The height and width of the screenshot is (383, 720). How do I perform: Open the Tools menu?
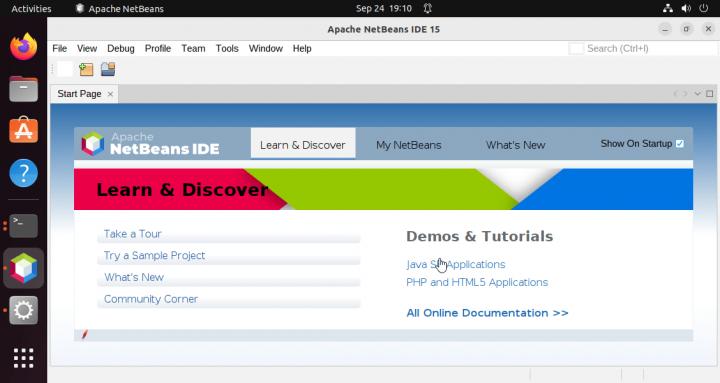[x=227, y=48]
